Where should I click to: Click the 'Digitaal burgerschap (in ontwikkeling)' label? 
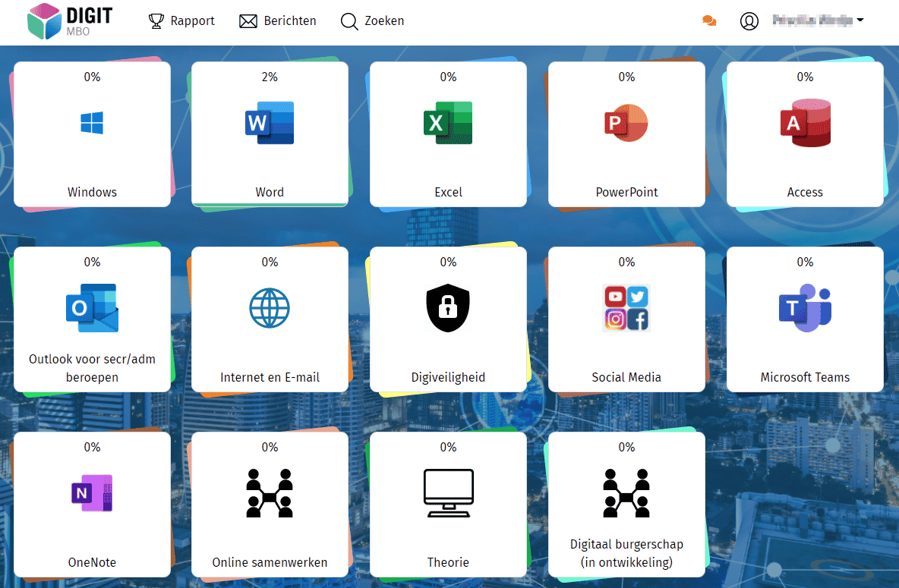click(x=626, y=553)
